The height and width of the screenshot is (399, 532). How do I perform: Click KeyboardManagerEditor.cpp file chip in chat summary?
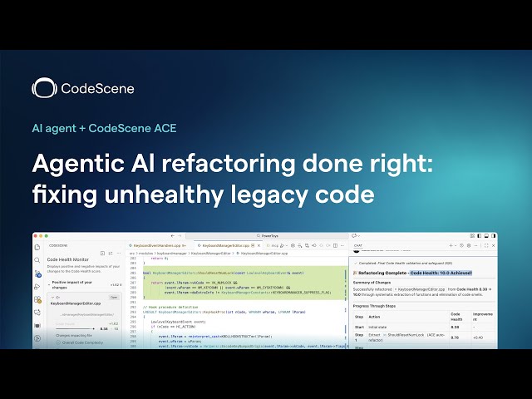[x=420, y=289]
